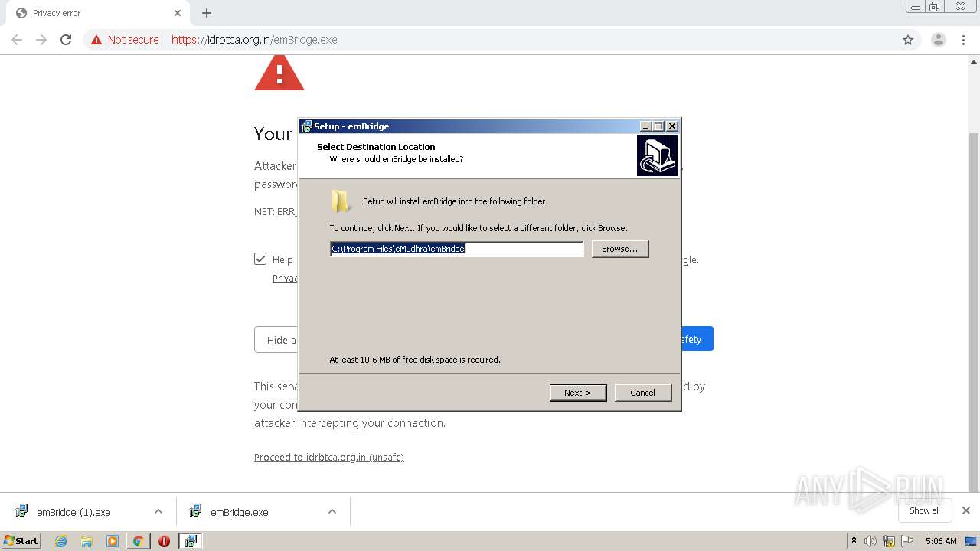The width and height of the screenshot is (980, 551).
Task: Click Select Destination Location heading
Action: 376,147
